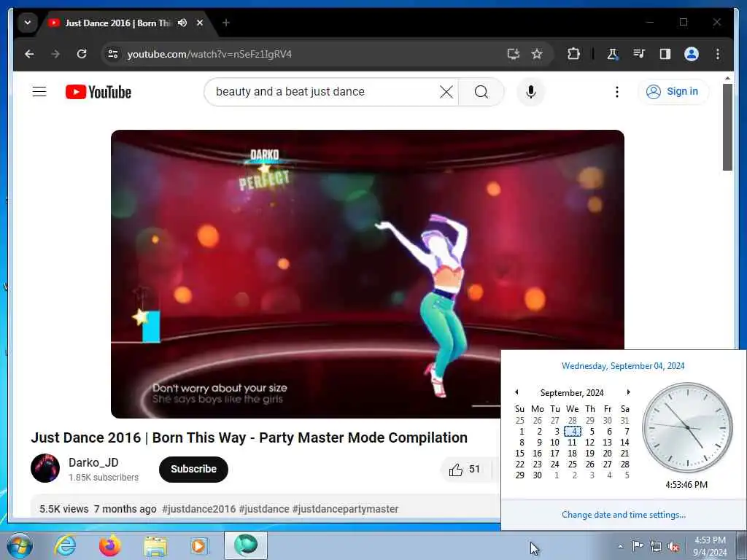Click the September, 2024 calendar header
Screen dimensions: 747x560
pos(572,393)
